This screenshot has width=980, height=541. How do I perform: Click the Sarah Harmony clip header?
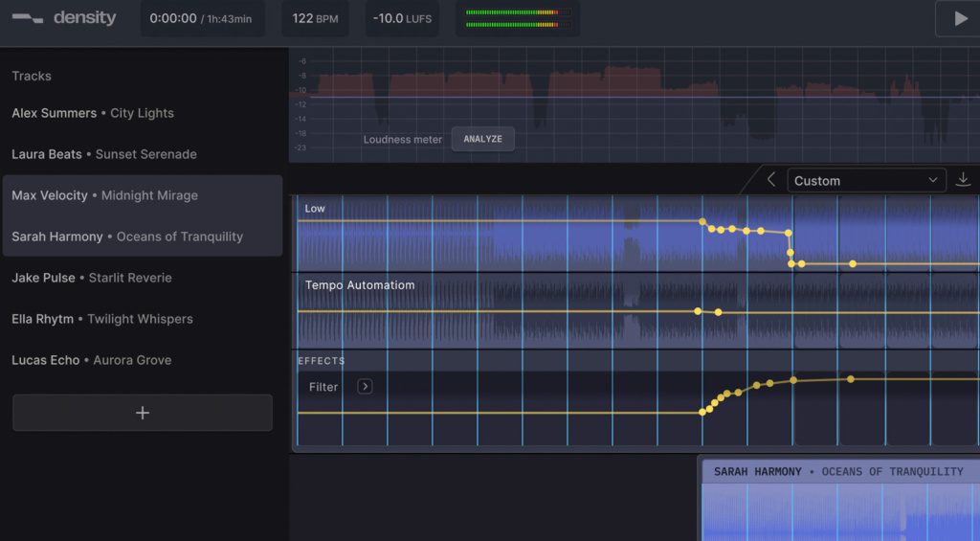tap(838, 471)
